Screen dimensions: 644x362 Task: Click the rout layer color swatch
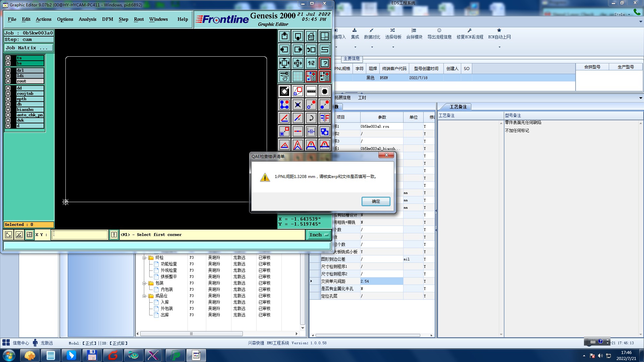click(x=14, y=81)
